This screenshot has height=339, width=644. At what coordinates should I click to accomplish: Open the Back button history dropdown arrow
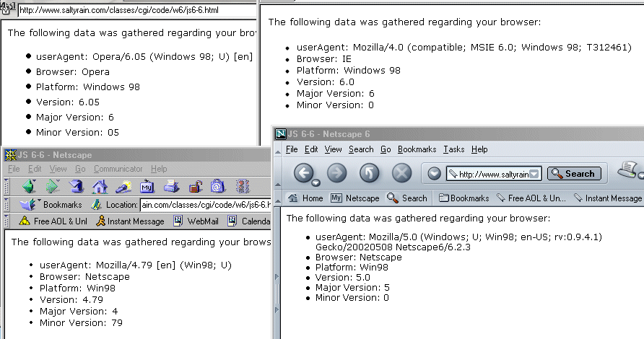(316, 182)
